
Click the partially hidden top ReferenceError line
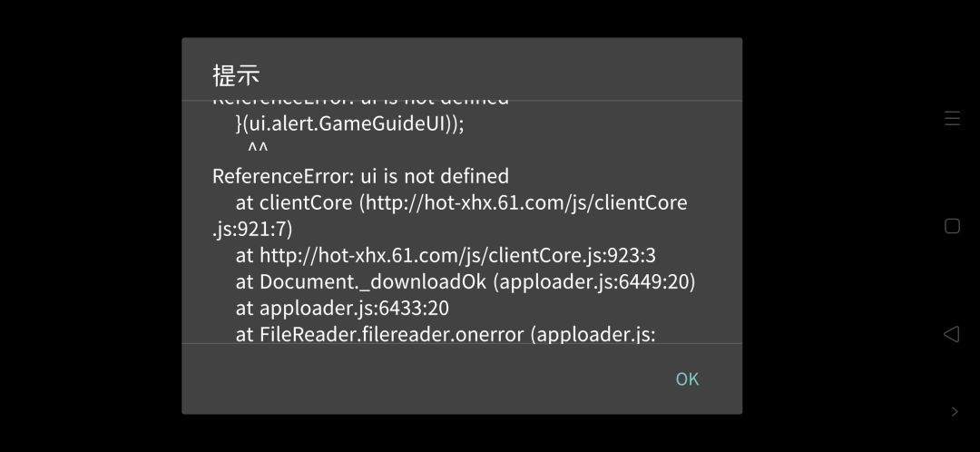360,100
